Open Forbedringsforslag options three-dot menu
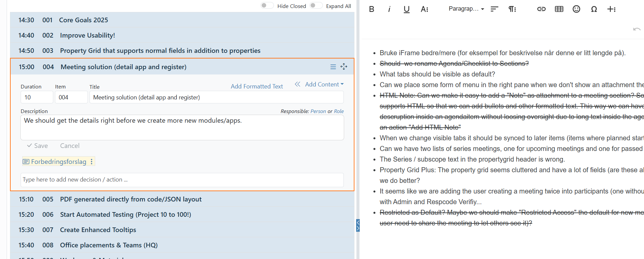 [92, 162]
